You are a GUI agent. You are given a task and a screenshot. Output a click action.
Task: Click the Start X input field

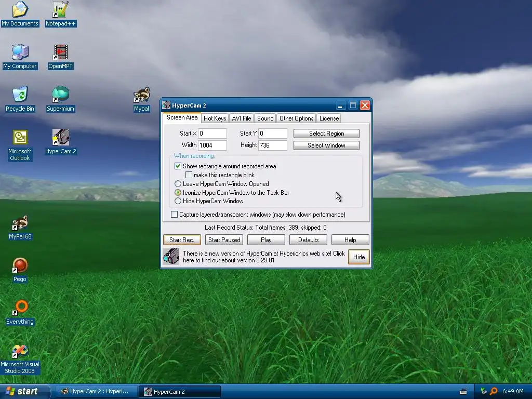[x=212, y=134]
